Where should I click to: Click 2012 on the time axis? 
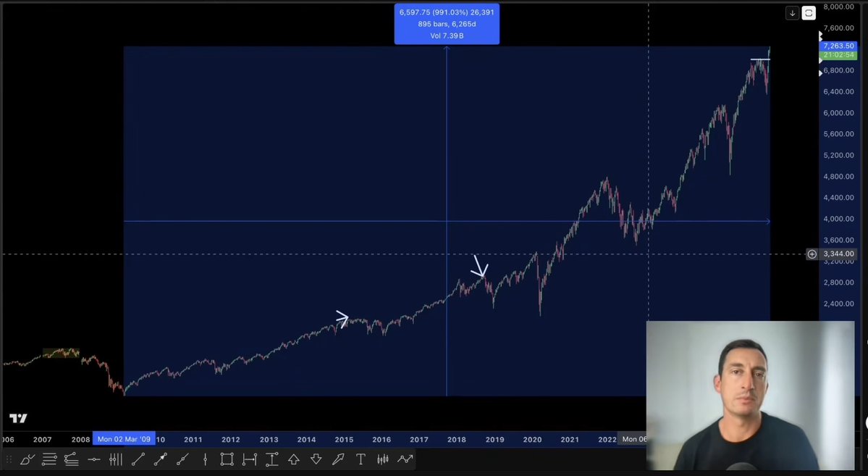(x=230, y=440)
